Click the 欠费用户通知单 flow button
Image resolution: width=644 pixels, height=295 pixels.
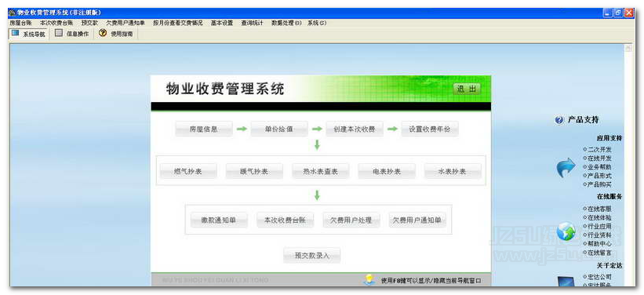[417, 220]
